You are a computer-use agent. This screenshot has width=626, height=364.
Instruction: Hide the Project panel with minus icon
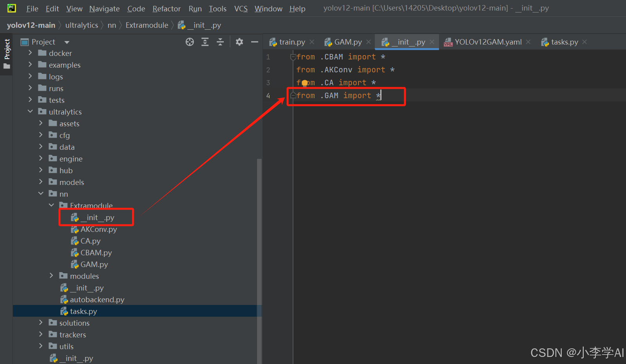click(255, 42)
